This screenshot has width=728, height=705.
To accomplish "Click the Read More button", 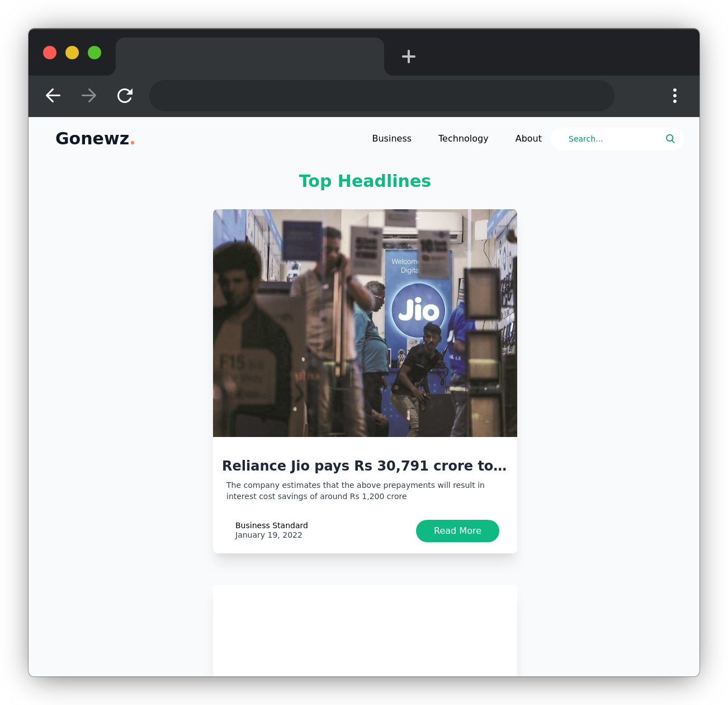I will coord(457,531).
